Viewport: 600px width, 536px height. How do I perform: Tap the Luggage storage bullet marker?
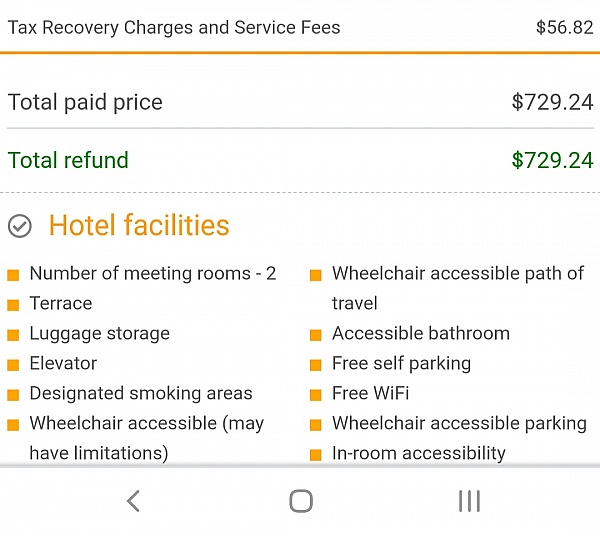tap(14, 335)
